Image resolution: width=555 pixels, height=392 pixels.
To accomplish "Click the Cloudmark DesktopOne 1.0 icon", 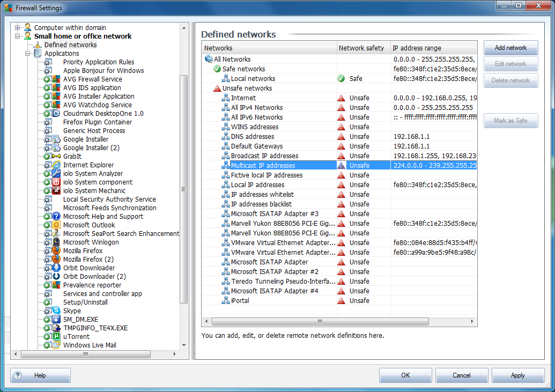I will (x=56, y=113).
